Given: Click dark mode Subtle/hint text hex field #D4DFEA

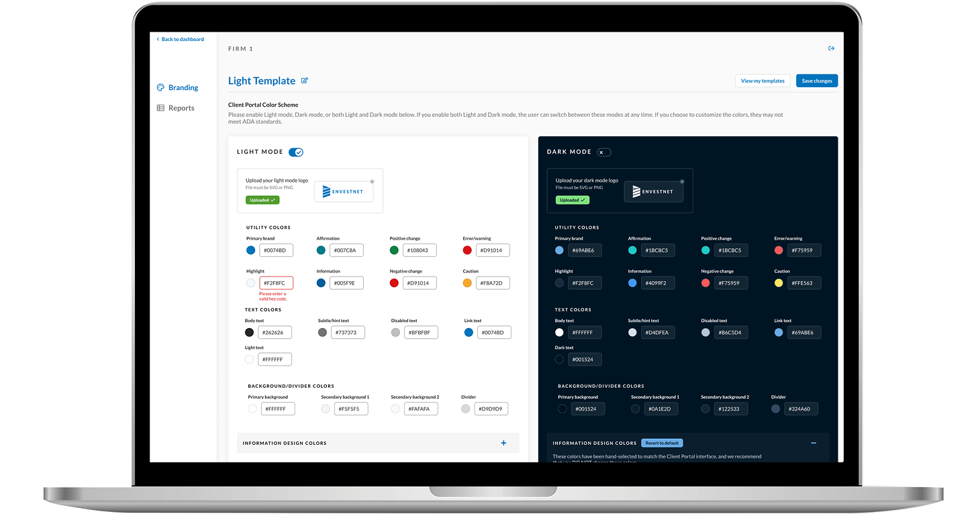Looking at the screenshot, I should (x=658, y=332).
